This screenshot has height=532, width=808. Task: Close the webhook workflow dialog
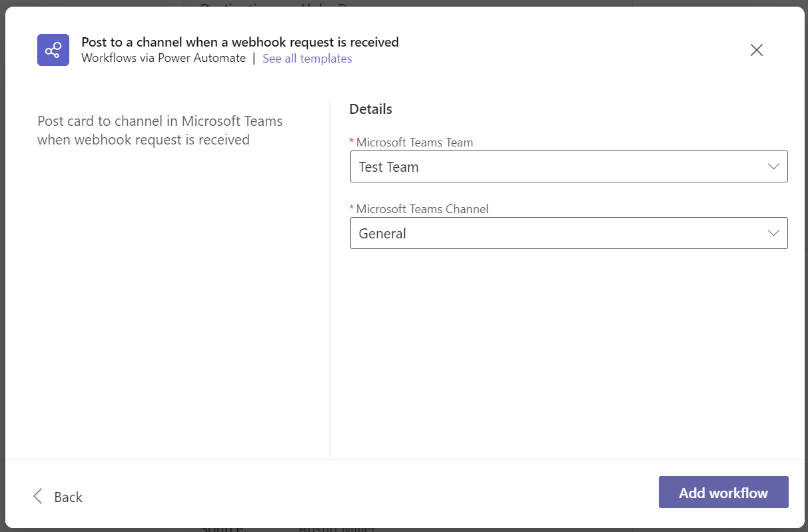756,50
